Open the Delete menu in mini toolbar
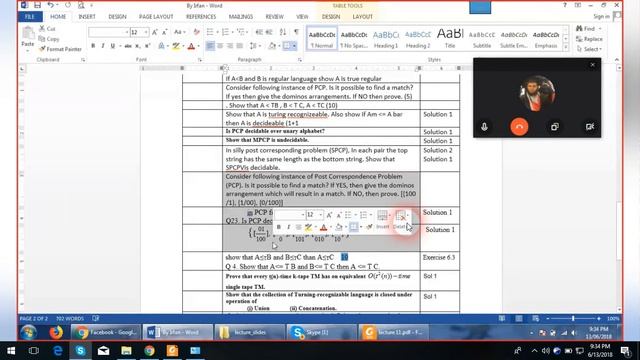The image size is (640, 360). [402, 220]
